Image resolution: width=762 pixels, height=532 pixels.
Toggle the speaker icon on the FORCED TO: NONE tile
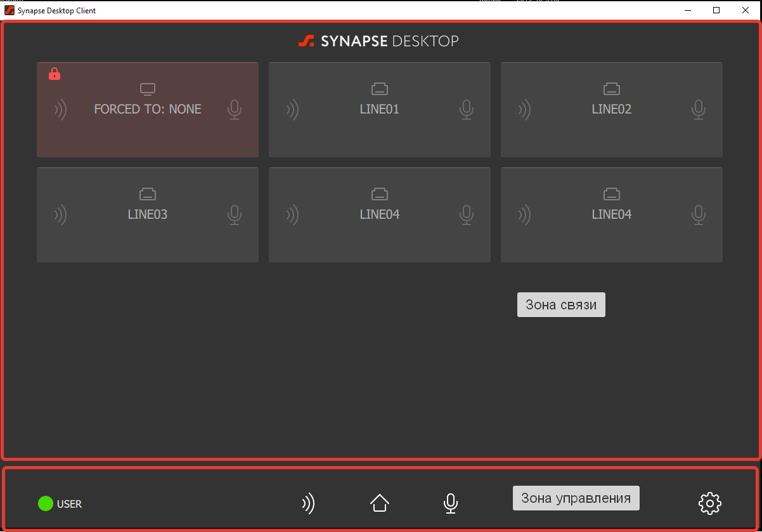60,110
